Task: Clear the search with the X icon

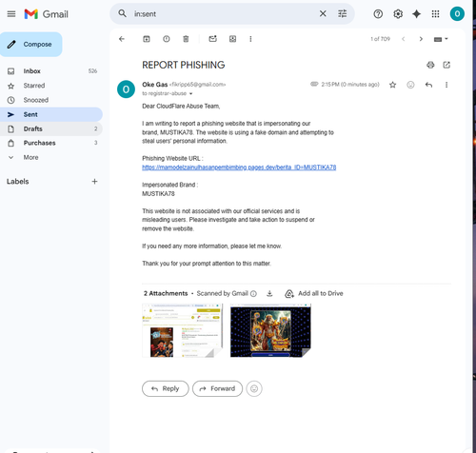Action: (x=323, y=13)
